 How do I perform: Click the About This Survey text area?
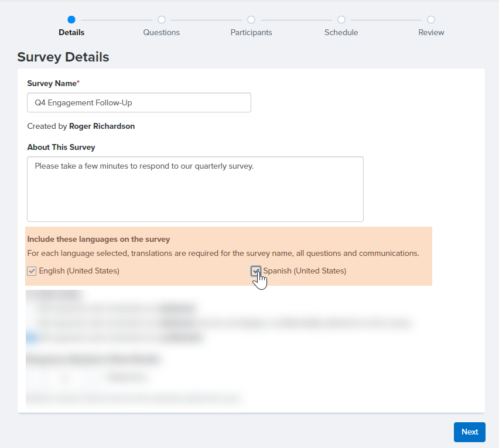pyautogui.click(x=195, y=189)
